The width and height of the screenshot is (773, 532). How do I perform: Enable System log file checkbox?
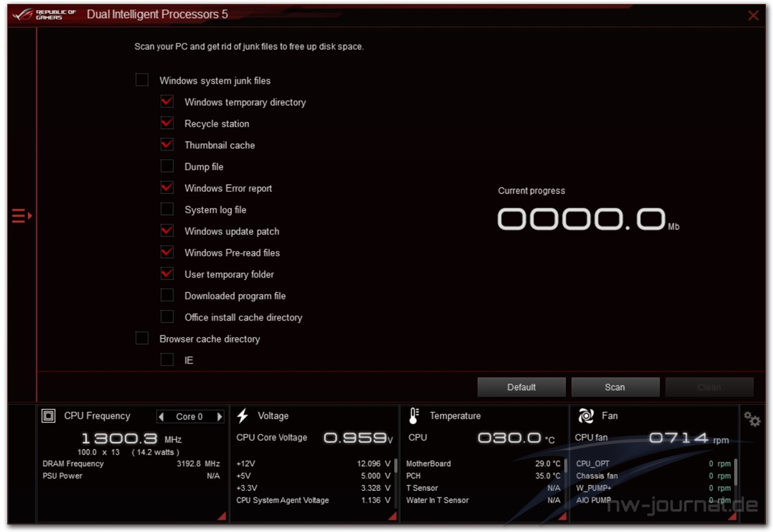[x=167, y=209]
